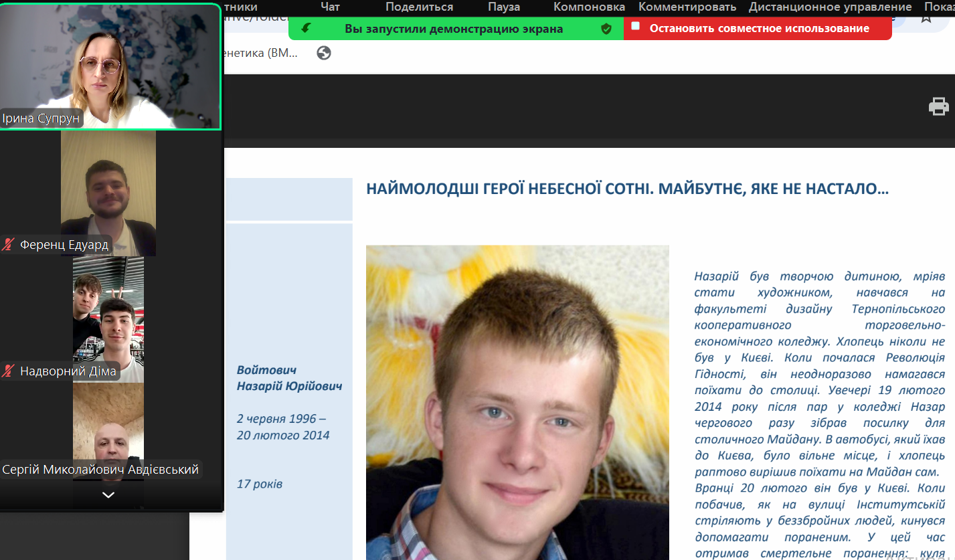Click the dates 2 червня 1996 – 20 лютого 2014

point(283,427)
